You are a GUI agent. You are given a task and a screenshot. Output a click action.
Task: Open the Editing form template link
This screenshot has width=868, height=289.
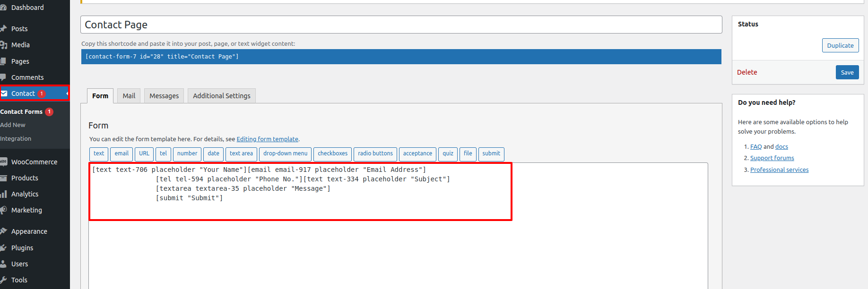tap(267, 139)
